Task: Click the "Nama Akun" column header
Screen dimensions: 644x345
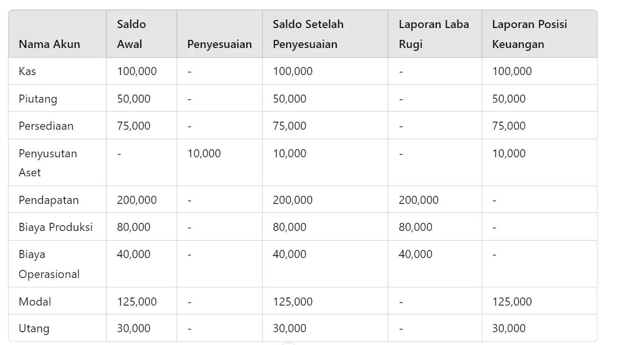Action: pyautogui.click(x=49, y=44)
